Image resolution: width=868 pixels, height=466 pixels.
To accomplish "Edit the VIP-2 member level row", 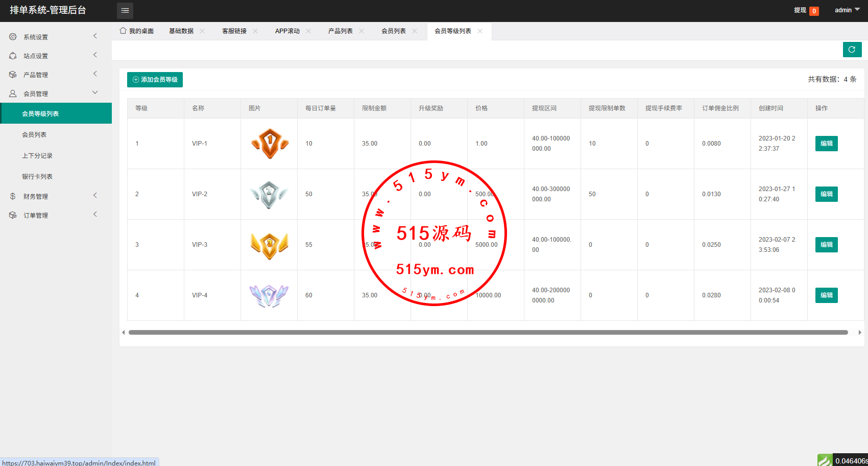I will (826, 194).
